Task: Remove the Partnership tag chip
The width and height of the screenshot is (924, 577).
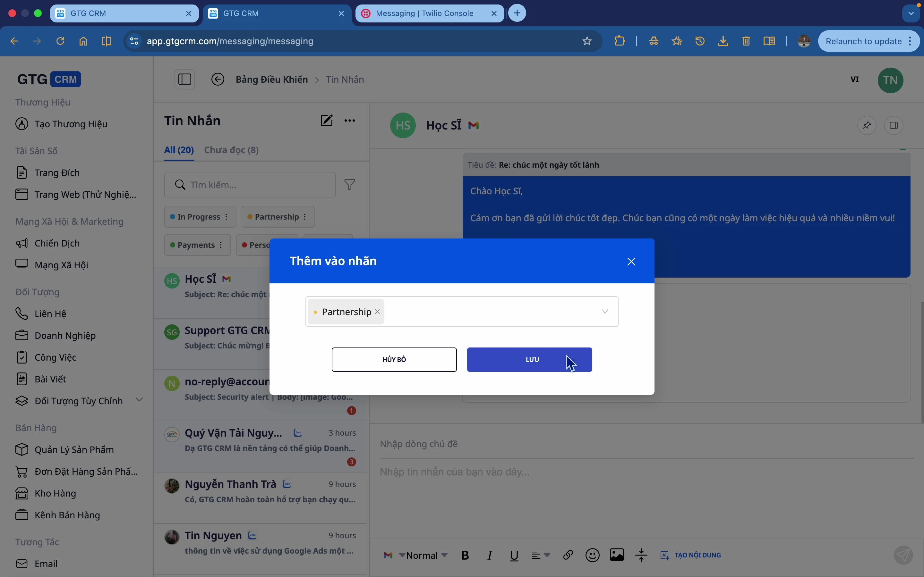Action: (378, 312)
